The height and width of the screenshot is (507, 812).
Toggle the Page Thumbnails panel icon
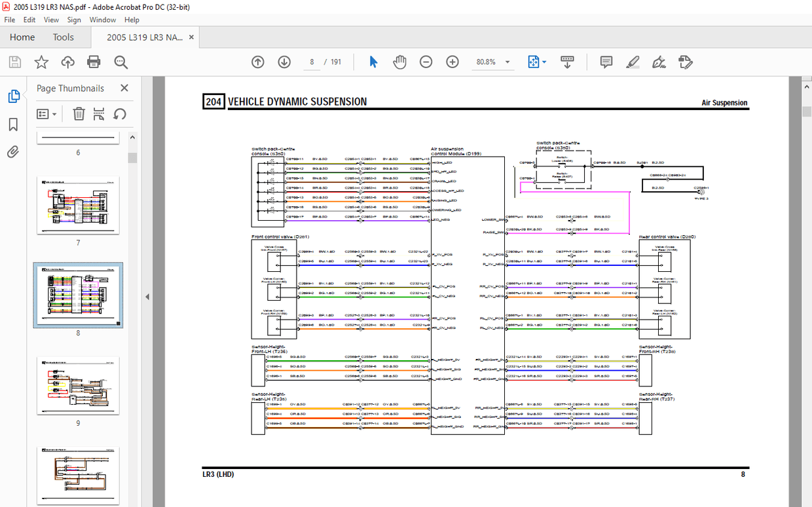(13, 97)
